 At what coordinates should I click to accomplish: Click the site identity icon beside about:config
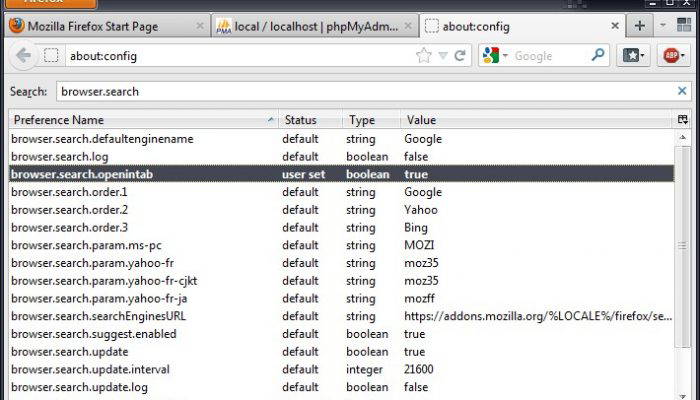pos(51,56)
